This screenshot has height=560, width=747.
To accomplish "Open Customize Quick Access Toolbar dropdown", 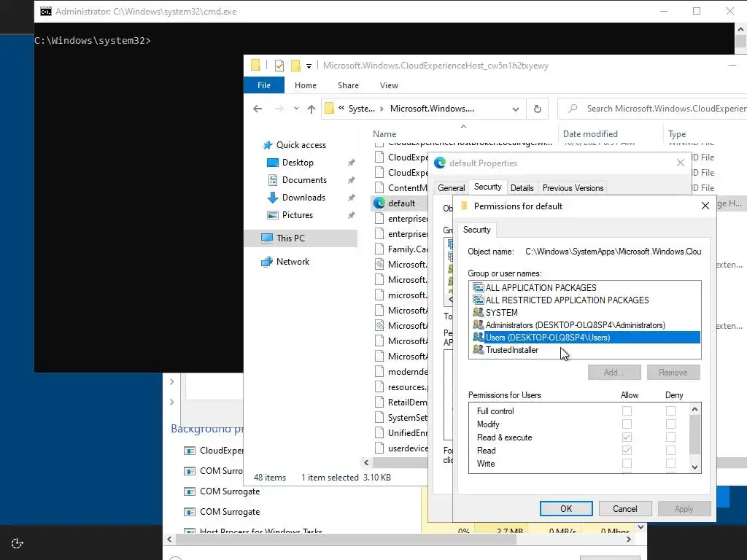I will 309,66.
